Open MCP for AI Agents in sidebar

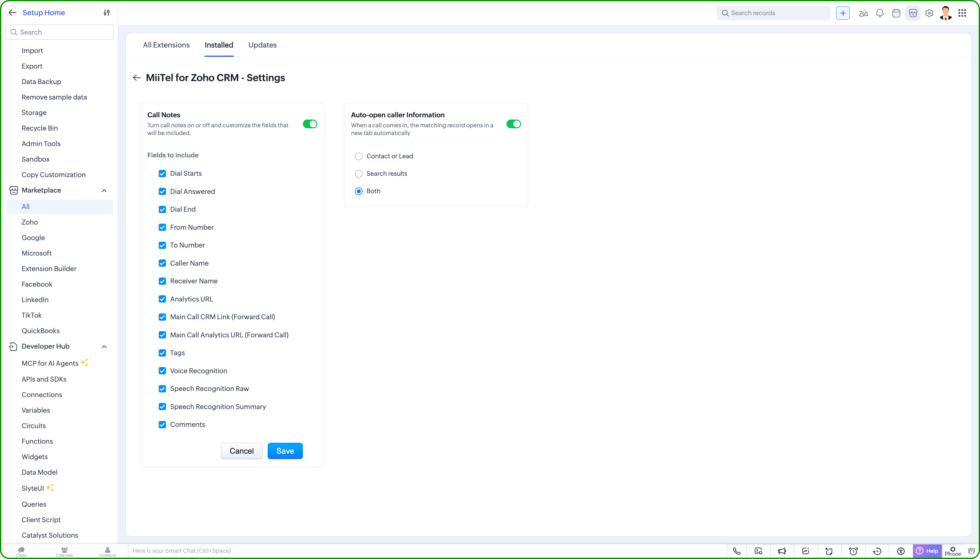click(50, 364)
